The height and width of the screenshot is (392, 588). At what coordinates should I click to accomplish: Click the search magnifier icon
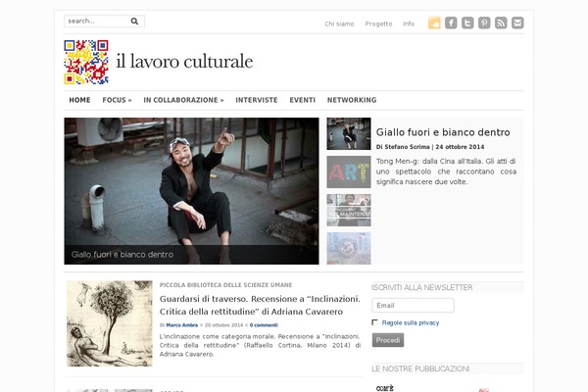(x=134, y=22)
